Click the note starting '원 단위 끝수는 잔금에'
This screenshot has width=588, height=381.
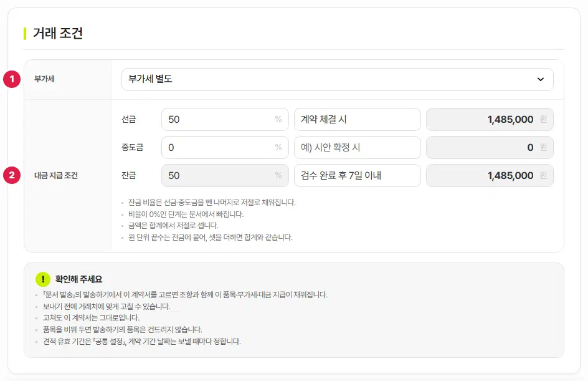[211, 237]
